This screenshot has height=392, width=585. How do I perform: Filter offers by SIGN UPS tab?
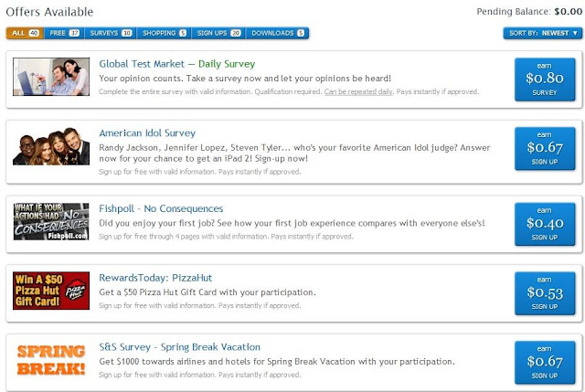pos(218,33)
